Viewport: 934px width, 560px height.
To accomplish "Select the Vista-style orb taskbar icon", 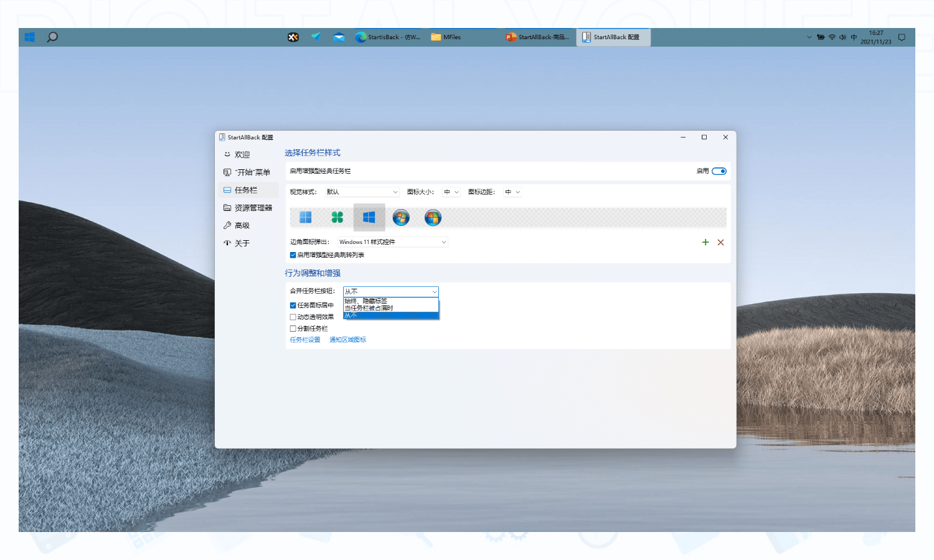I will (433, 217).
